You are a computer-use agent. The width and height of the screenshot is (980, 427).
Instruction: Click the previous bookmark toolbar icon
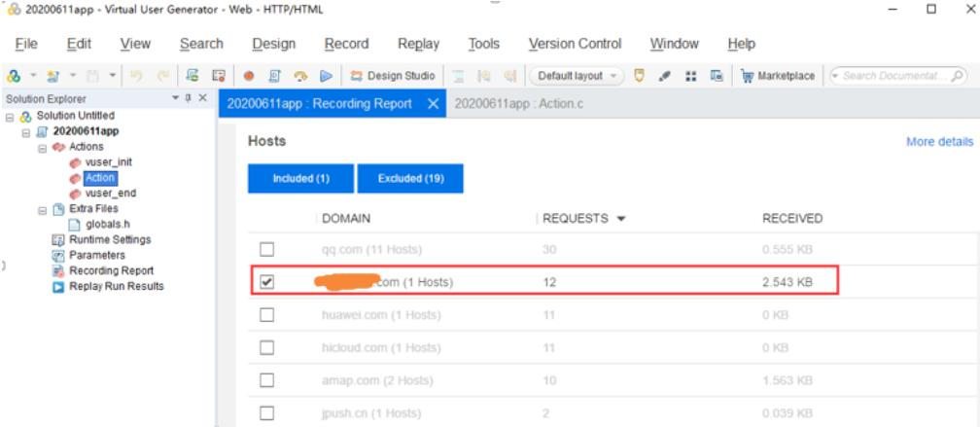(483, 76)
